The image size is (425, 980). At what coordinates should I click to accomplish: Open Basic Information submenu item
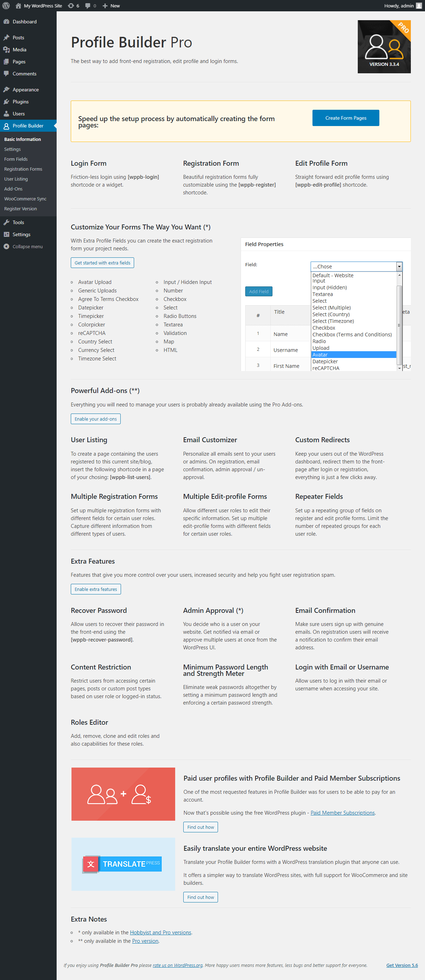click(22, 139)
